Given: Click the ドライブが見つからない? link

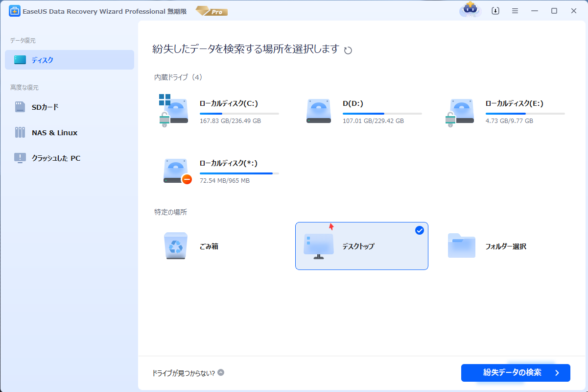Looking at the screenshot, I should (184, 373).
